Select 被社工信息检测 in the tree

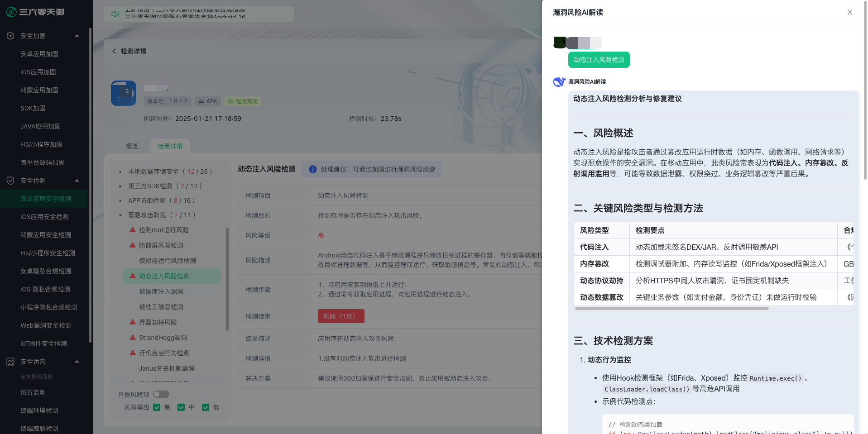pyautogui.click(x=161, y=307)
